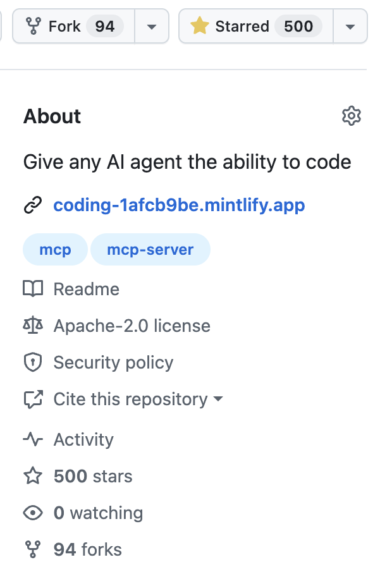Open the star lists dropdown arrow

(x=350, y=26)
